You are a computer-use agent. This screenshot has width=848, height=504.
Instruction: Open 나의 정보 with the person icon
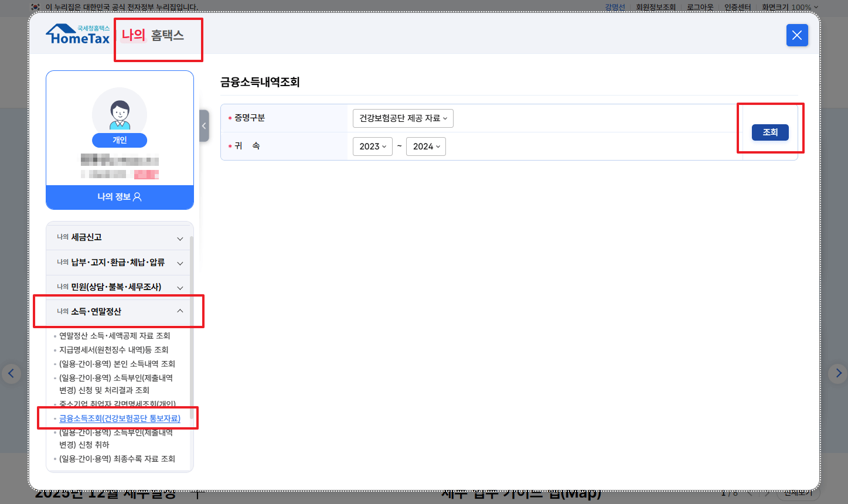[x=120, y=197]
